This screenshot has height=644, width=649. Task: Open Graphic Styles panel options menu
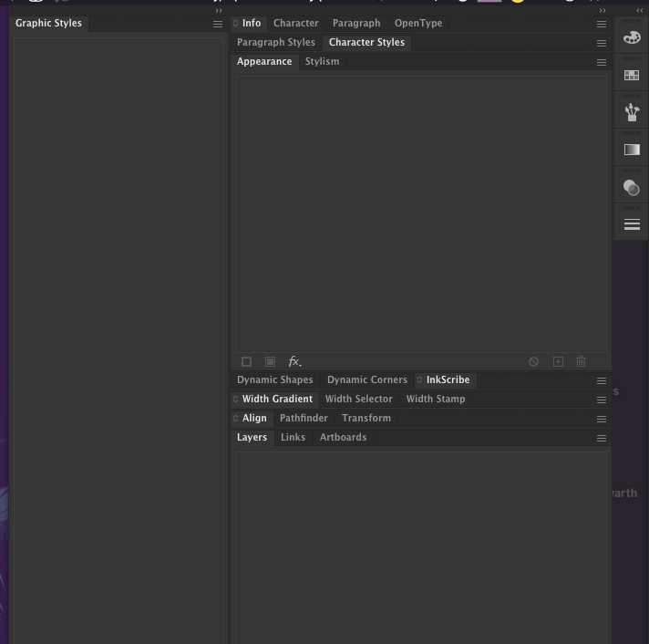pos(218,25)
